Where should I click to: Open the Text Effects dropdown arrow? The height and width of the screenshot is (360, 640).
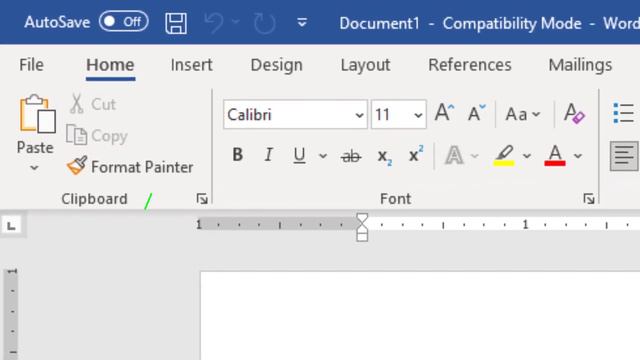point(474,156)
